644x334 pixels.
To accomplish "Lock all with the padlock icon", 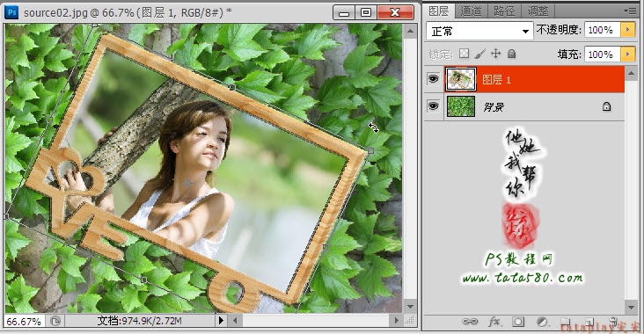I will pyautogui.click(x=511, y=54).
